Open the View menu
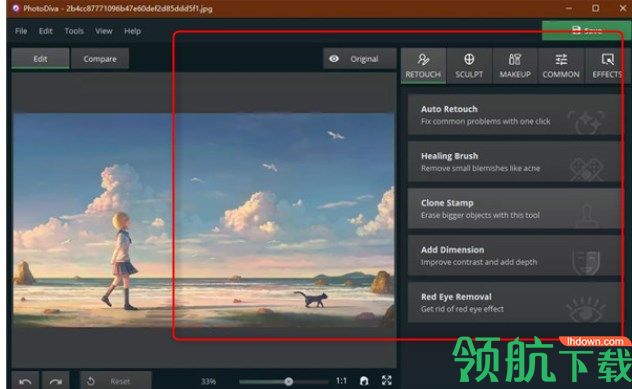Viewport: 632px width, 389px height. point(104,31)
